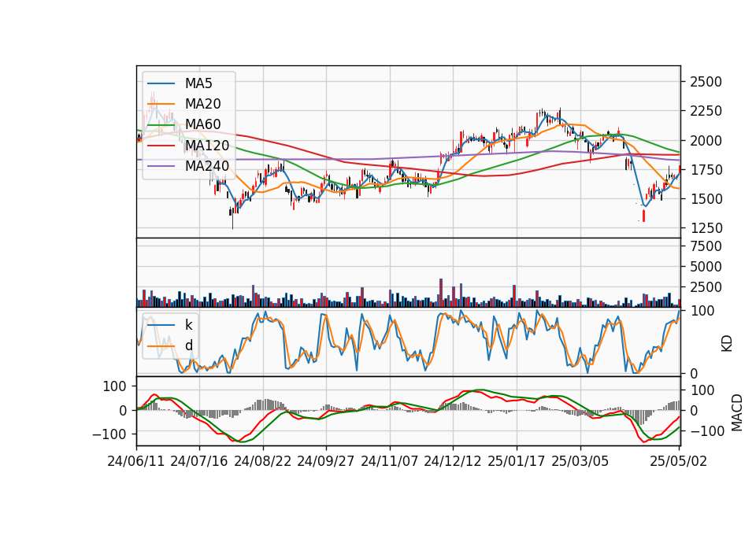
Task: Click the 2250 price axis tick label
Action: coord(706,111)
